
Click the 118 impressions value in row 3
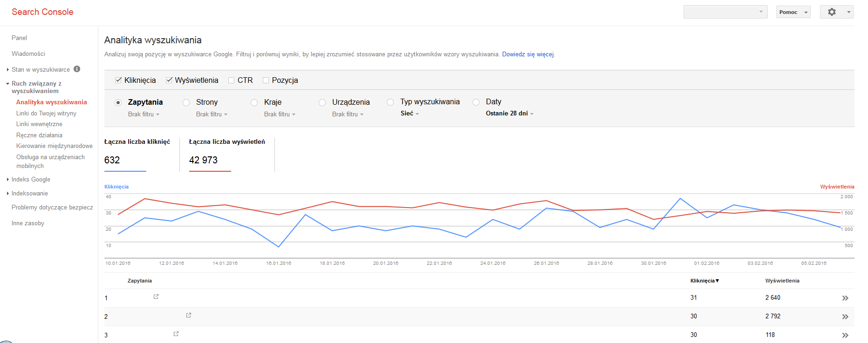tap(770, 335)
